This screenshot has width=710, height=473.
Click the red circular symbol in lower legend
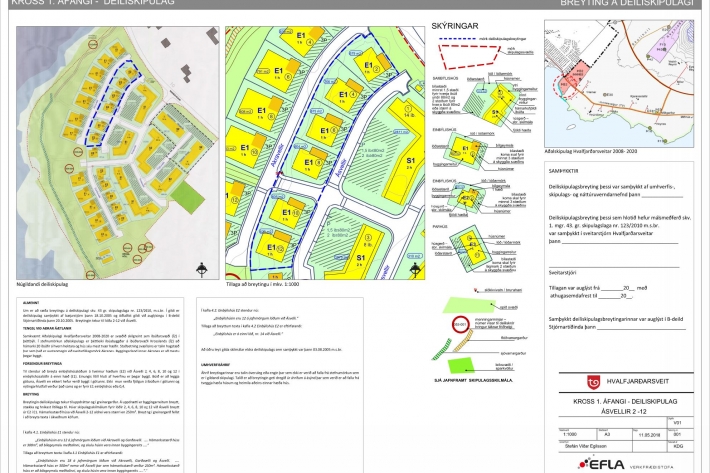pyautogui.click(x=460, y=323)
